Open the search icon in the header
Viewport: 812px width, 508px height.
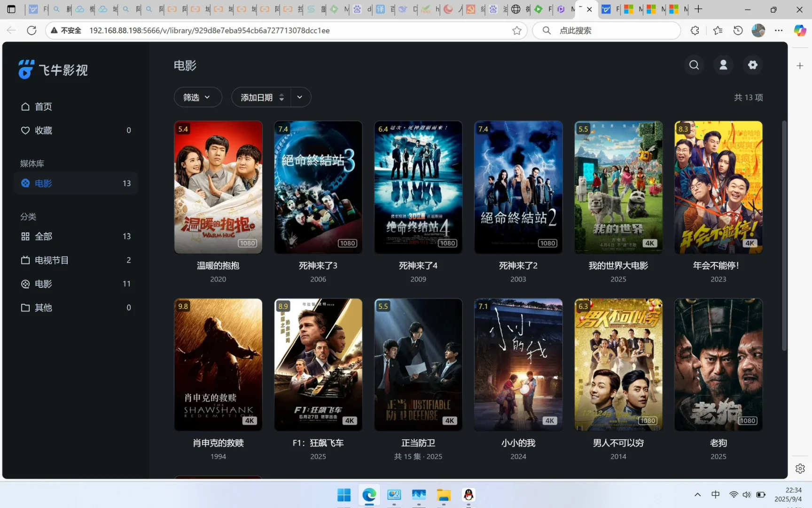pos(694,65)
